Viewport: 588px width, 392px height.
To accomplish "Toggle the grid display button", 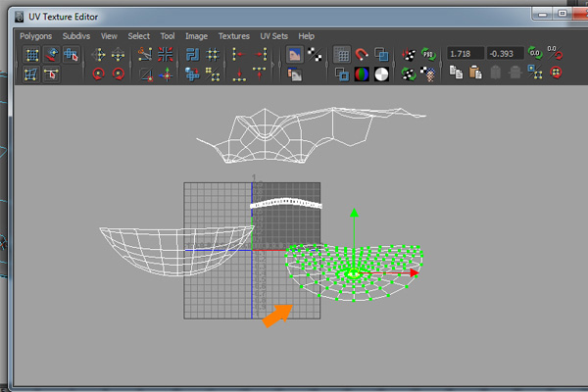I will click(342, 55).
